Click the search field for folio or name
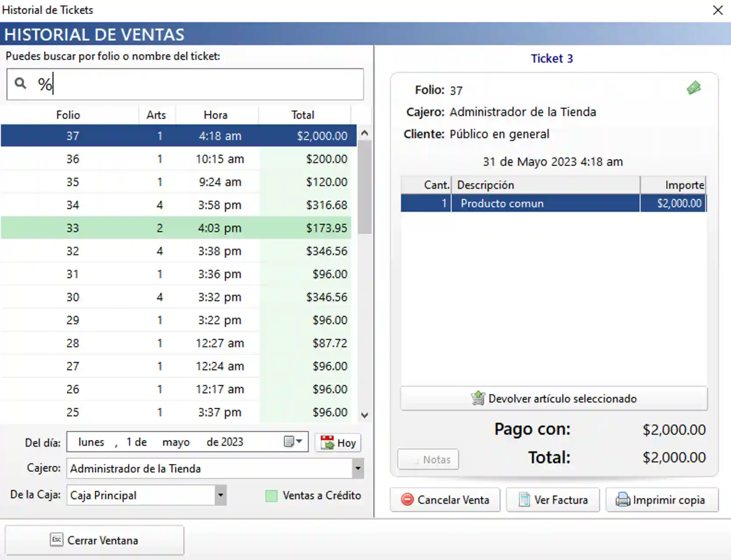This screenshot has width=731, height=560. [x=185, y=84]
